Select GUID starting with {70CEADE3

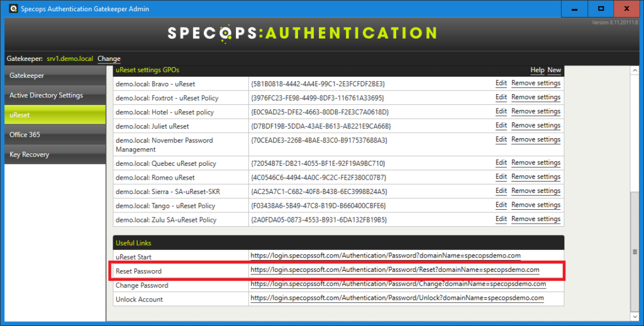click(319, 140)
